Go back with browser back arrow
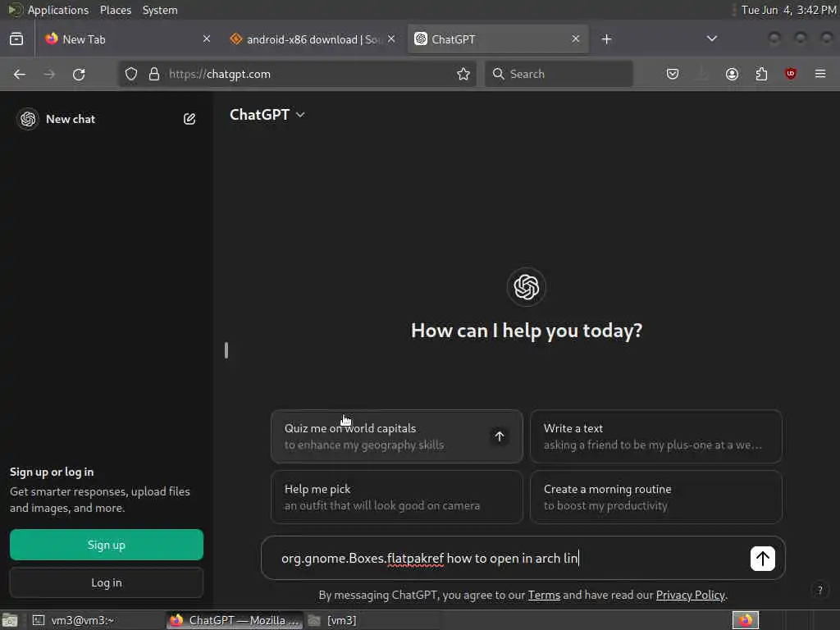Image resolution: width=840 pixels, height=630 pixels. click(20, 74)
